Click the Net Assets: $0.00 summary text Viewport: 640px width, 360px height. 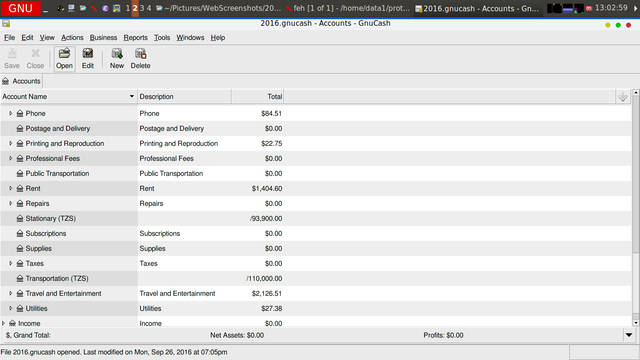(x=237, y=335)
